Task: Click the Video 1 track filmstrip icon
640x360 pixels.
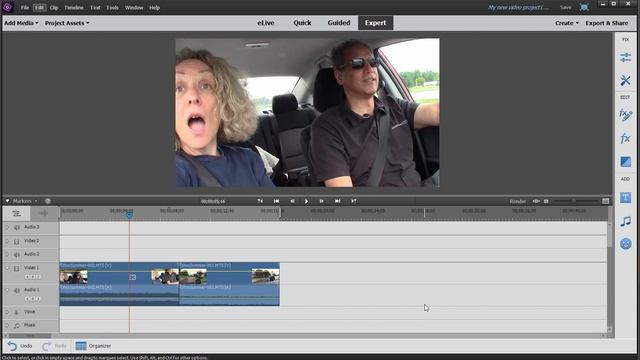Action: pyautogui.click(x=16, y=269)
